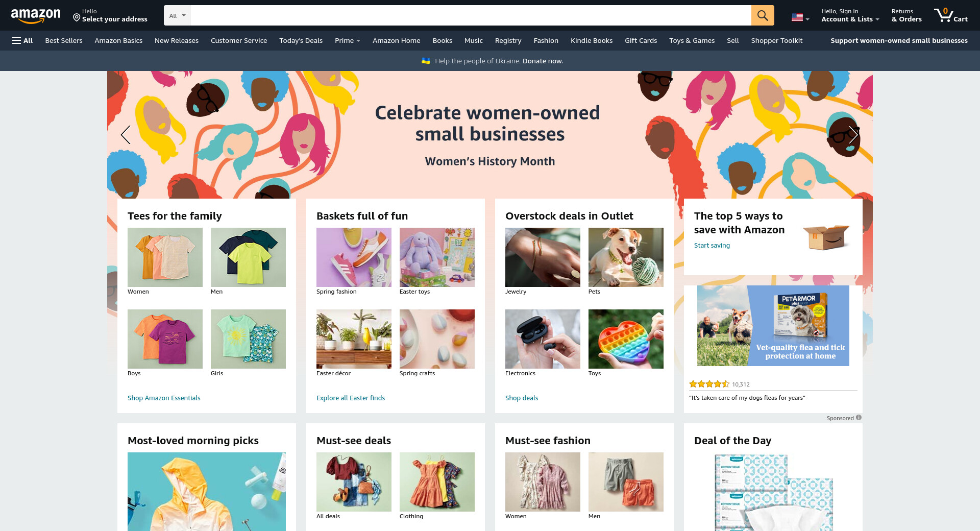Viewport: 980px width, 531px height.
Task: Open Today's Deals in navigation bar
Action: pyautogui.click(x=301, y=40)
